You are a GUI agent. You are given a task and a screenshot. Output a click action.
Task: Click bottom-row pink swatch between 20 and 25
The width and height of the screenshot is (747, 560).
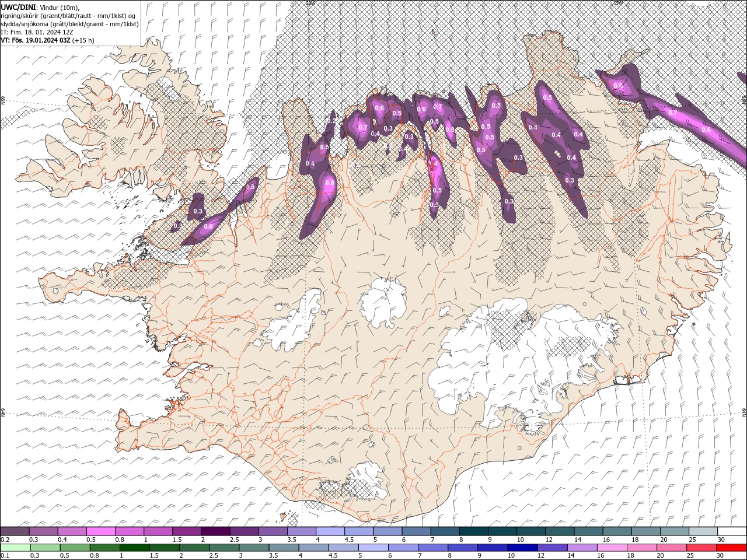(672, 548)
